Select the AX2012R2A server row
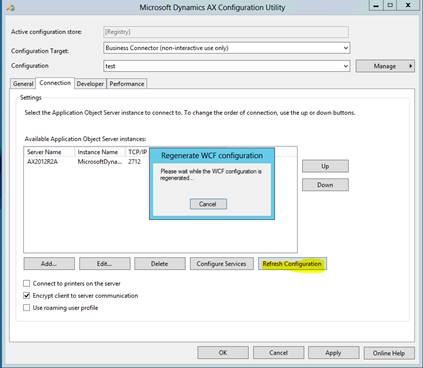The image size is (423, 368). coord(87,162)
